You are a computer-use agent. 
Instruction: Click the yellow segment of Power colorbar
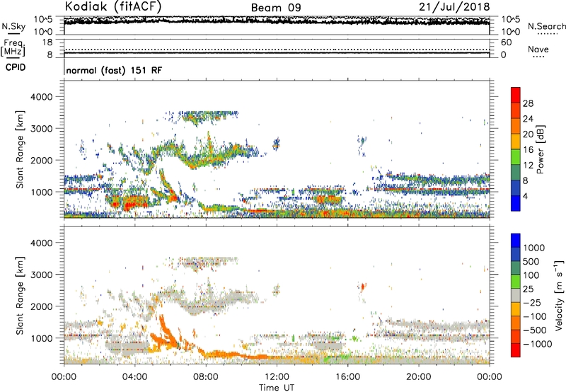516,142
